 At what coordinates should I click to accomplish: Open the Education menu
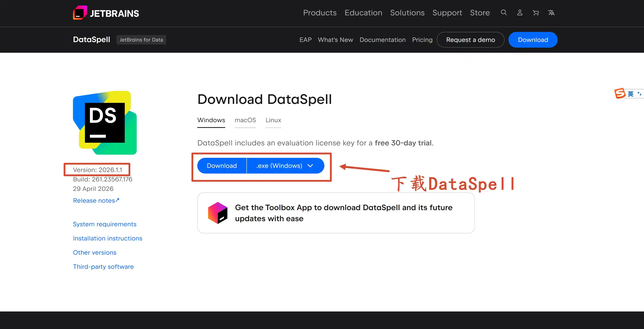[363, 13]
